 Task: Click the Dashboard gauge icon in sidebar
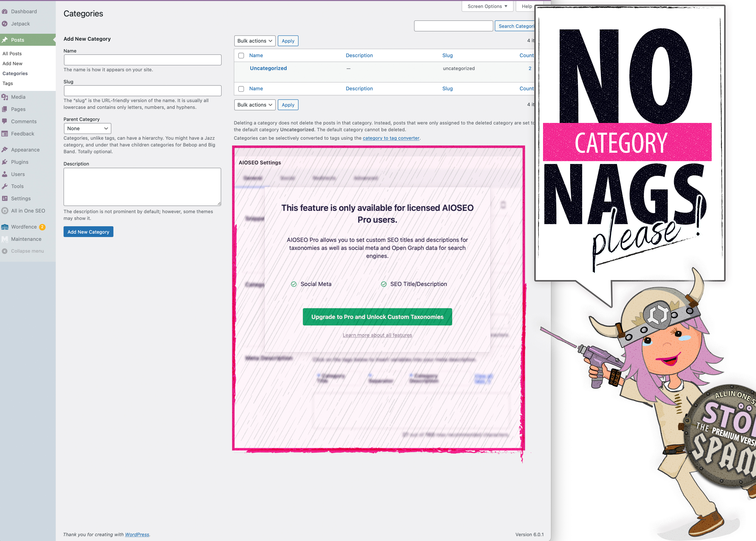(x=5, y=11)
